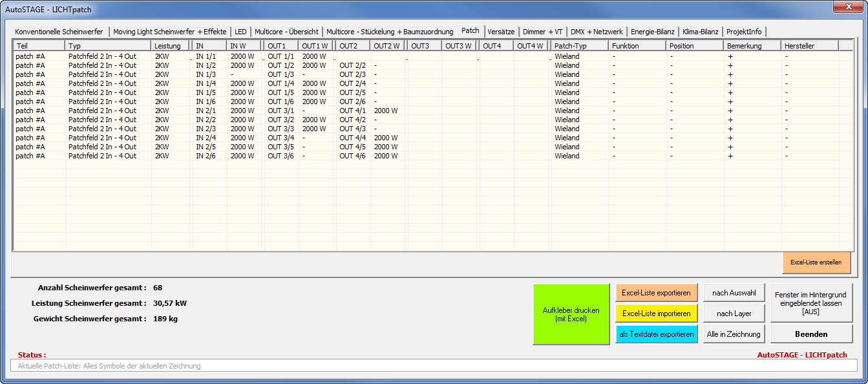The height and width of the screenshot is (384, 868).
Task: Click the Patch-Typ column header
Action: point(579,46)
